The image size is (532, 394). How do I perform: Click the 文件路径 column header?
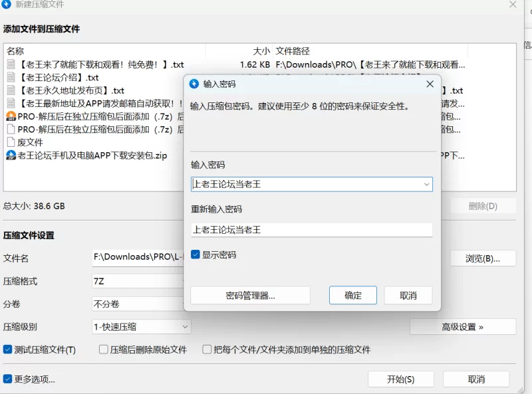[370, 51]
